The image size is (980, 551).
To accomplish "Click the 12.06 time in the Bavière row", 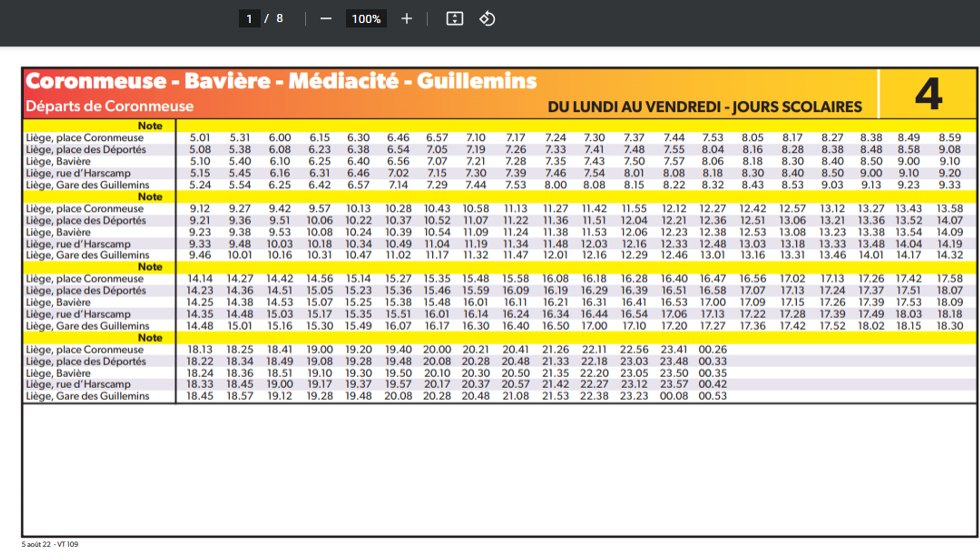I will point(634,232).
